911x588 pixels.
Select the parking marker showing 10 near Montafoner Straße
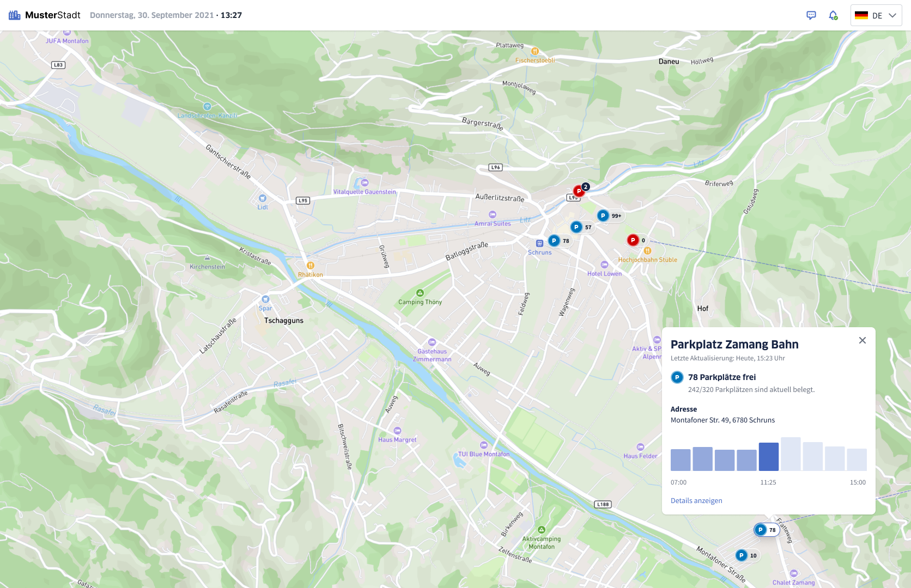742,555
